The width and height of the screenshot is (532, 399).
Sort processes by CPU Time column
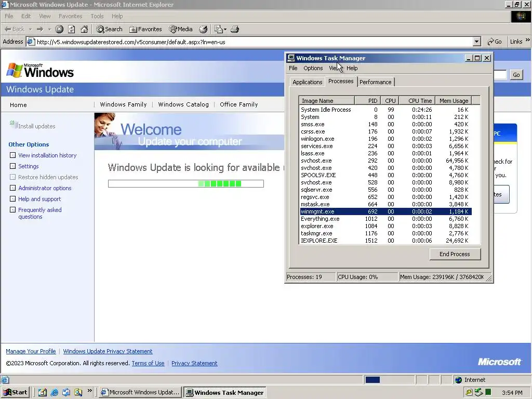pos(417,101)
